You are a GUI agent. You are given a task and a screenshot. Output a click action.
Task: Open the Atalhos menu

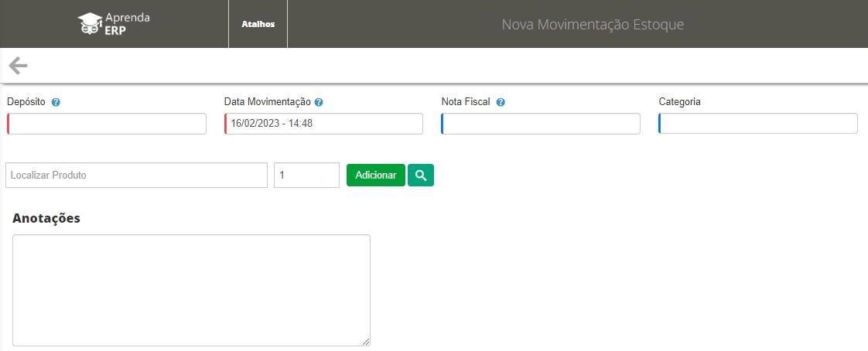[x=258, y=24]
